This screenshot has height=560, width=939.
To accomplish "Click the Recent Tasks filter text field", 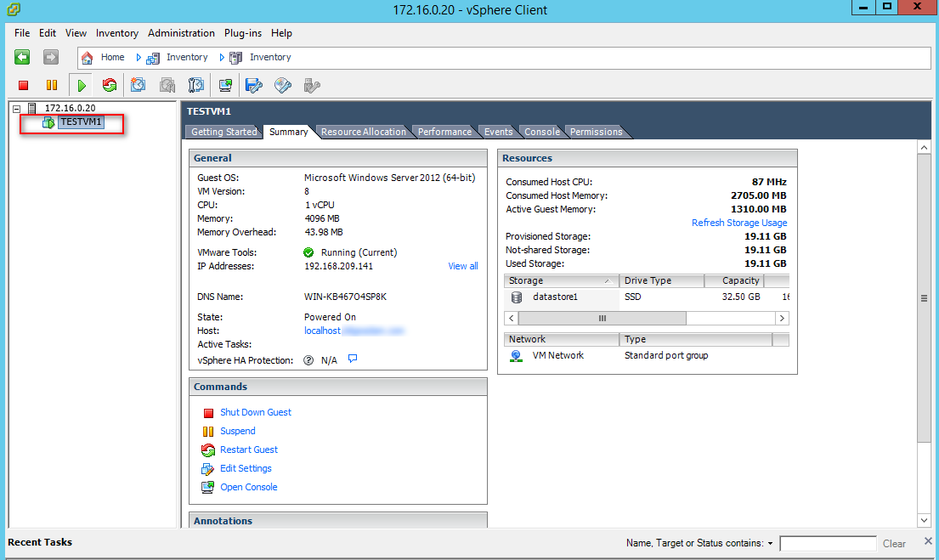I will pos(829,544).
